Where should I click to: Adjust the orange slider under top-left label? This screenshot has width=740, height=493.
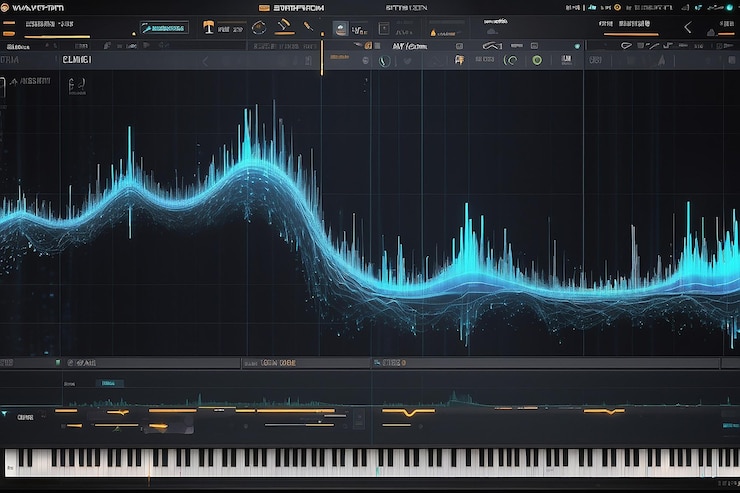click(x=57, y=36)
